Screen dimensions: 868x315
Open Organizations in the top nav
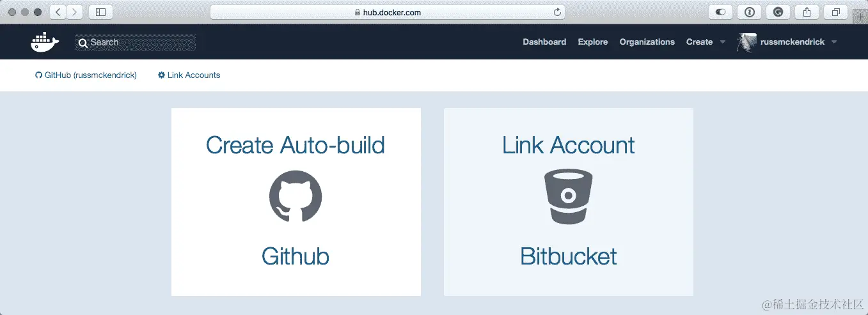click(647, 42)
